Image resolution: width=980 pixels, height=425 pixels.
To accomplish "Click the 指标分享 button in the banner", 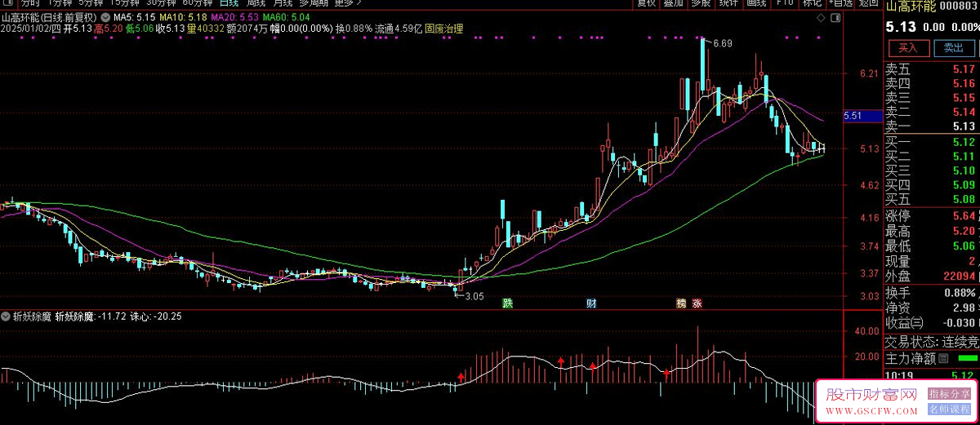I will 947,393.
